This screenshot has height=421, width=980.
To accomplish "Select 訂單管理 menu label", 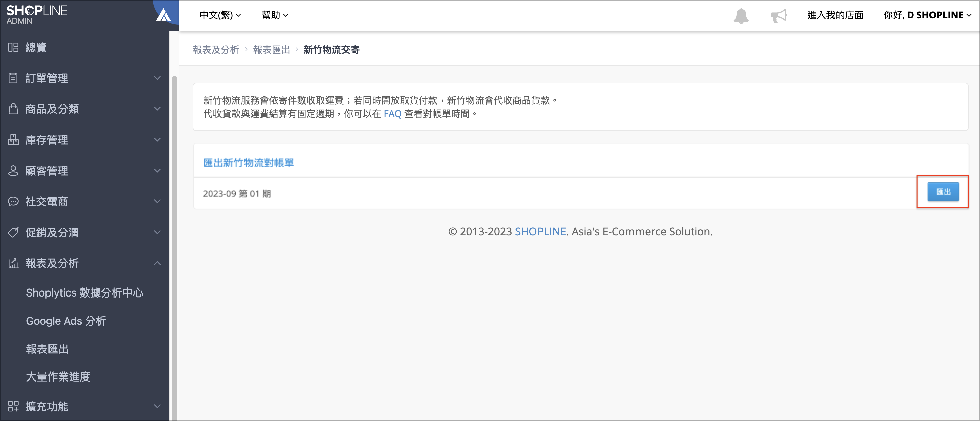I will pyautogui.click(x=47, y=78).
